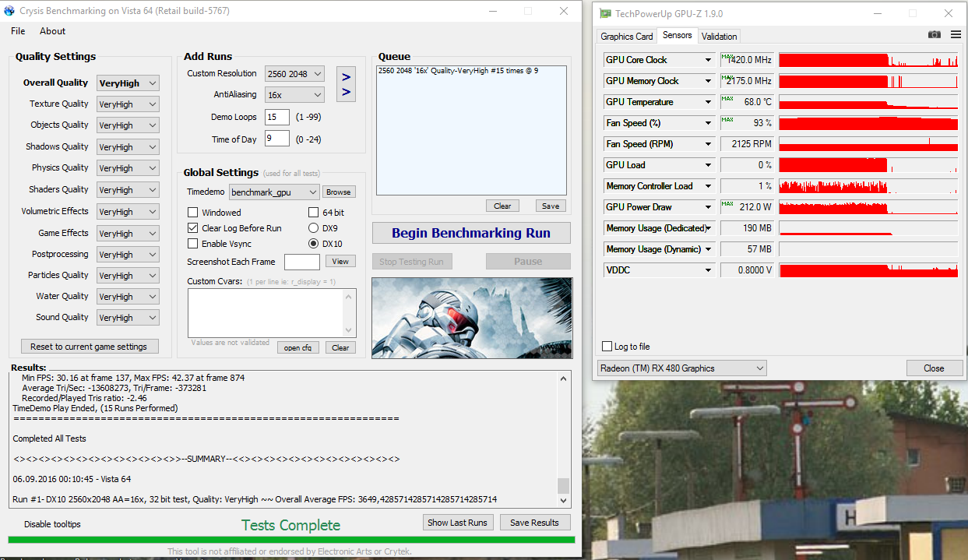Screen dimensions: 968x560
Task: Switch to the Validation tab
Action: [x=719, y=37]
